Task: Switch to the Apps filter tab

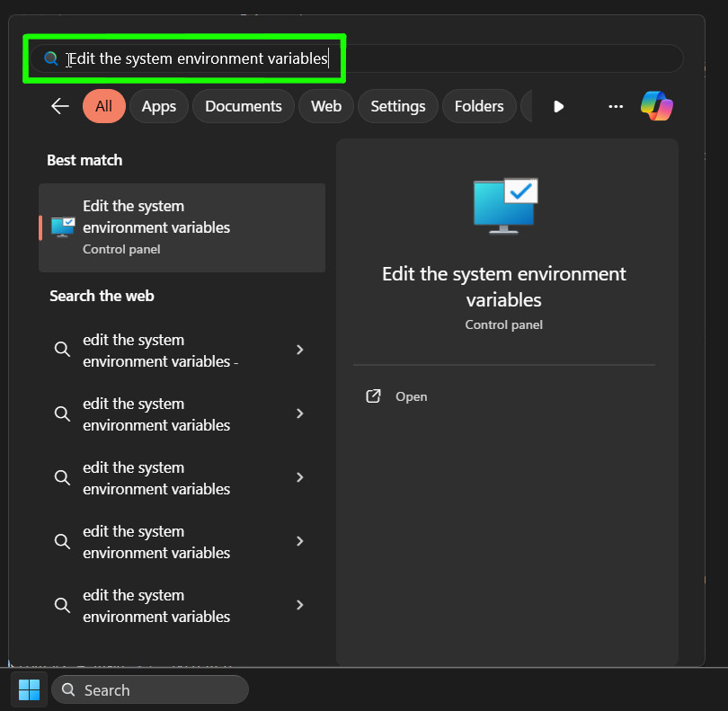Action: [159, 106]
